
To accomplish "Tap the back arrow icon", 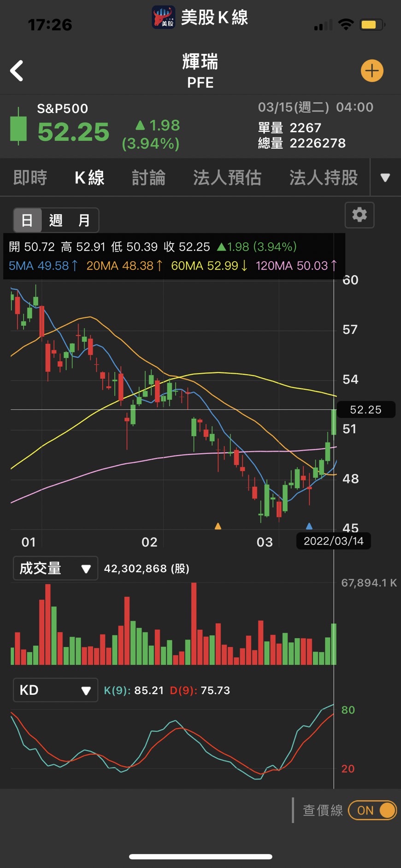I will point(17,71).
